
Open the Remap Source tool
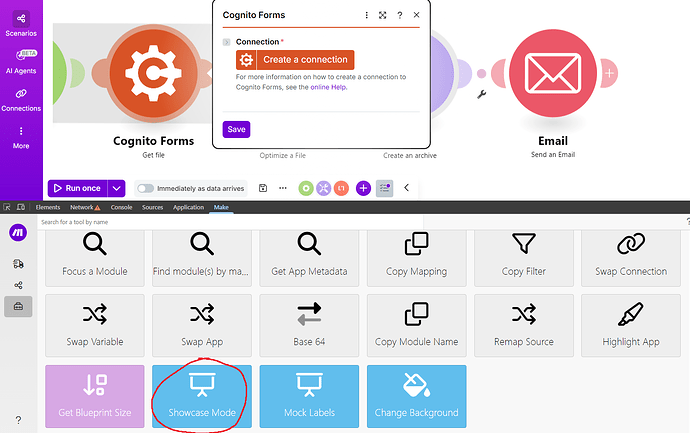pos(524,326)
